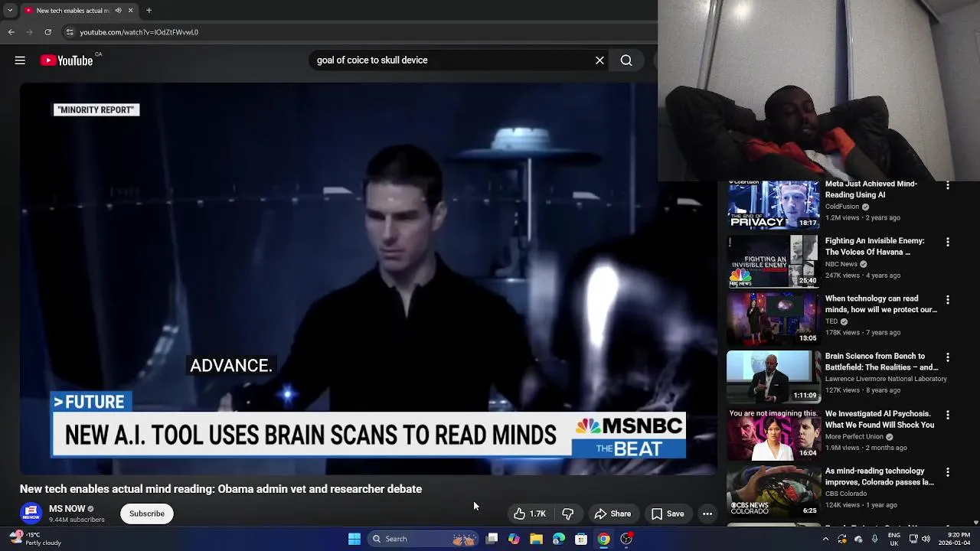Visit More Perfect Union channel link
Screen dimensions: 980x551
pyautogui.click(x=854, y=436)
